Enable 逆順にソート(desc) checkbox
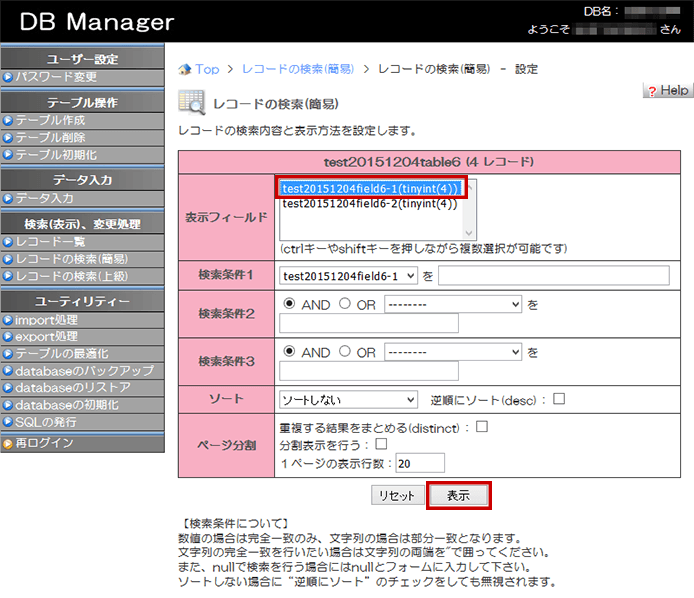Image resolution: width=694 pixels, height=598 pixels. (x=559, y=399)
